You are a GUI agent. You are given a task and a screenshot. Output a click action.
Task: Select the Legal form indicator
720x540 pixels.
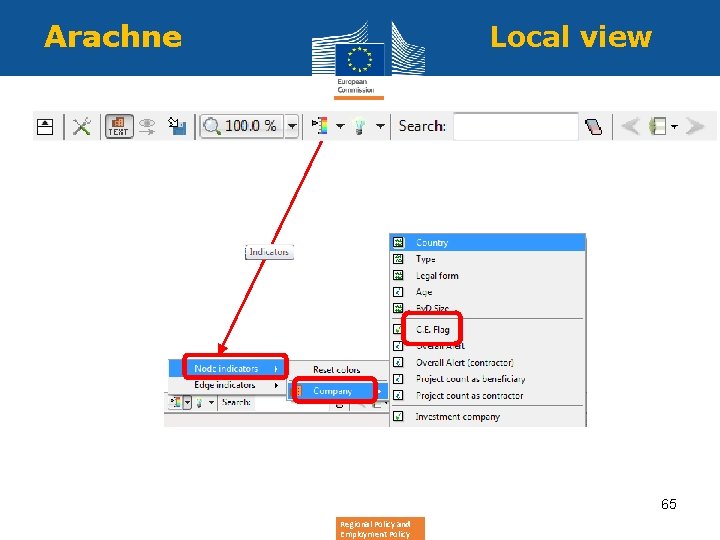click(488, 276)
